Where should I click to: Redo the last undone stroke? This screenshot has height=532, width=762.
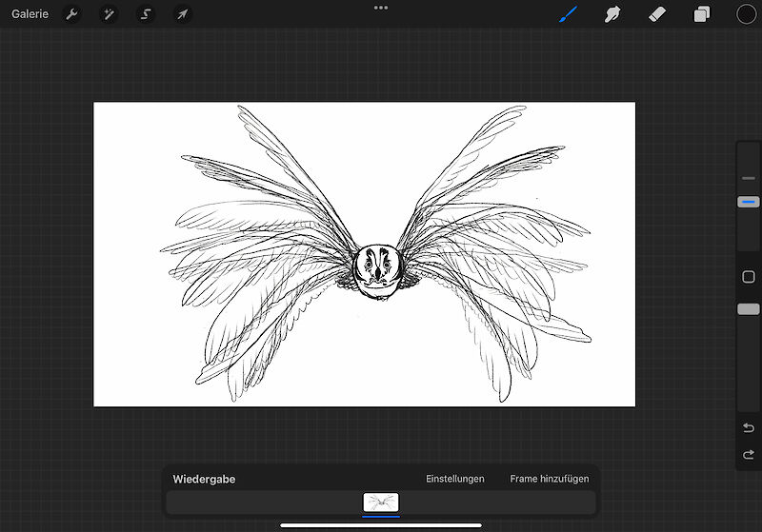tap(749, 454)
